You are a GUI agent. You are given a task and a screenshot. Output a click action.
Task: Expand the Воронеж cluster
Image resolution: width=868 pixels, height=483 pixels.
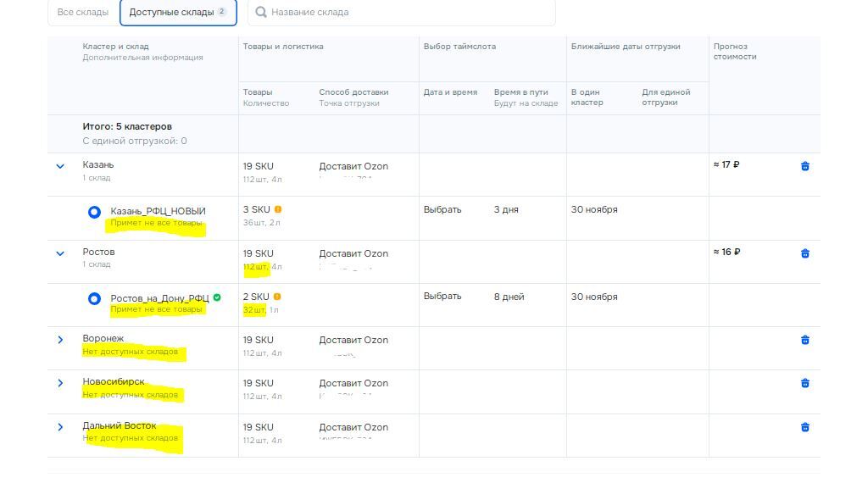pos(60,340)
